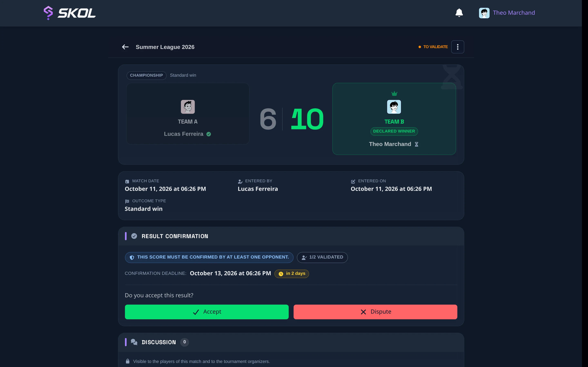Select the CHAMPIONSHIP badge
This screenshot has height=367, width=588.
pyautogui.click(x=146, y=75)
